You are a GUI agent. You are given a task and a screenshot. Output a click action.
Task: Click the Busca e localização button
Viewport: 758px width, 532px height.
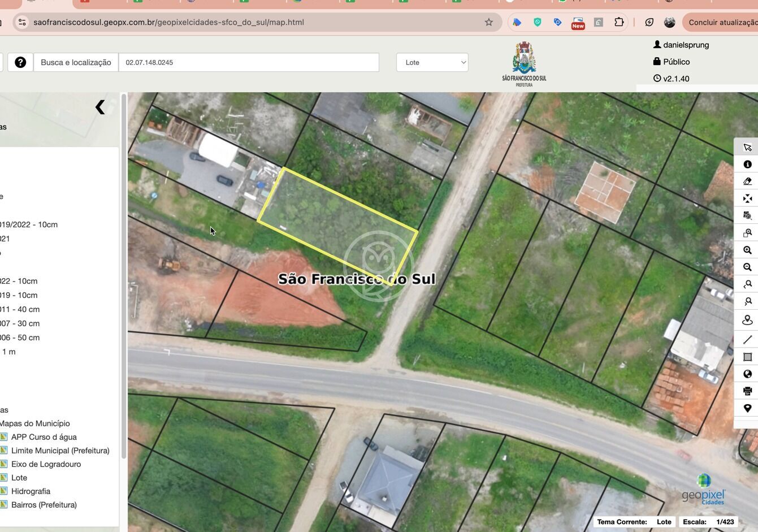pyautogui.click(x=76, y=62)
